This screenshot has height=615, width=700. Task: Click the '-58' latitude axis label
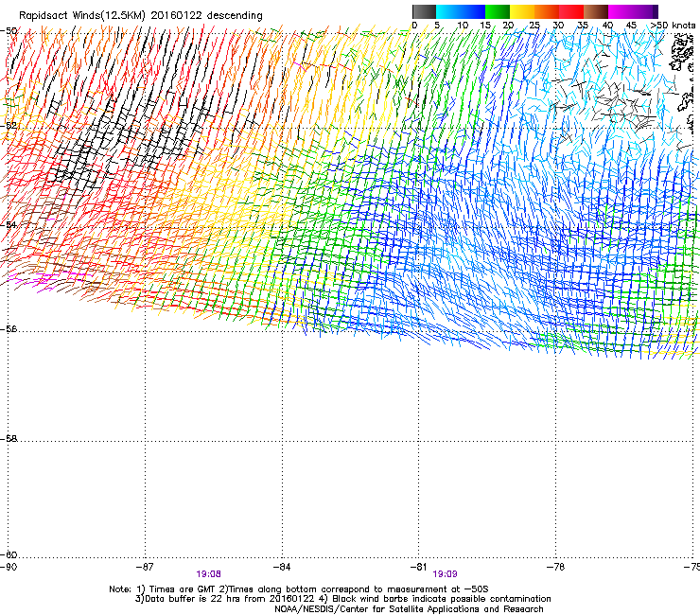click(x=9, y=439)
